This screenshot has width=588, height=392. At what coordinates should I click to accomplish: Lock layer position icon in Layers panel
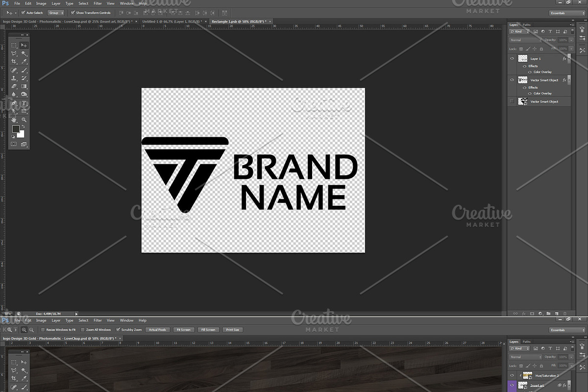point(536,49)
